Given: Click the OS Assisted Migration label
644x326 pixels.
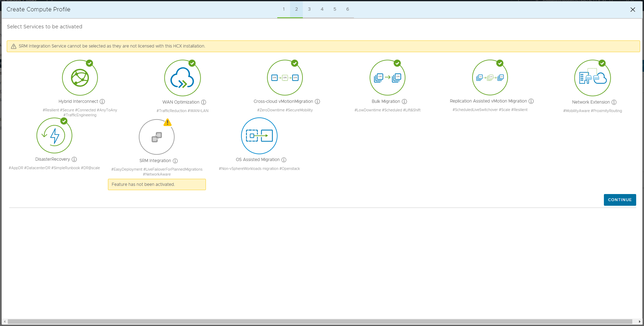Looking at the screenshot, I should coord(258,160).
